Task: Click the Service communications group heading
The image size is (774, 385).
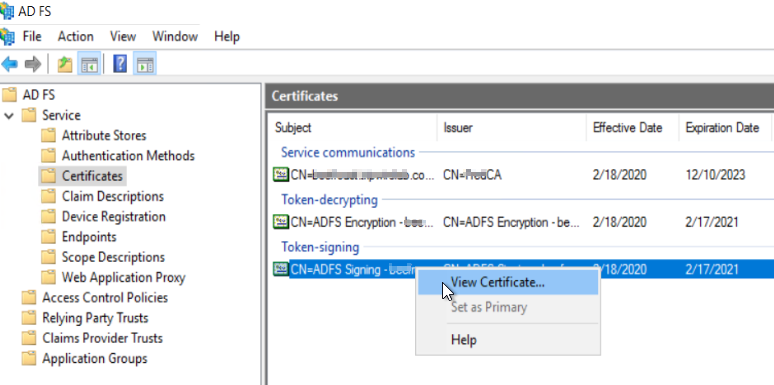Action: [348, 152]
